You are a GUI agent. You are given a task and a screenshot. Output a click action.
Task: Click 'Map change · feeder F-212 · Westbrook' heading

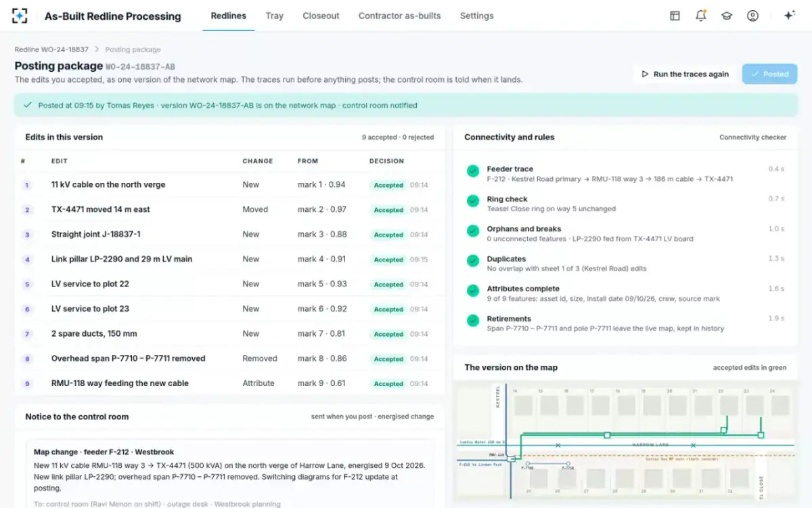point(104,452)
